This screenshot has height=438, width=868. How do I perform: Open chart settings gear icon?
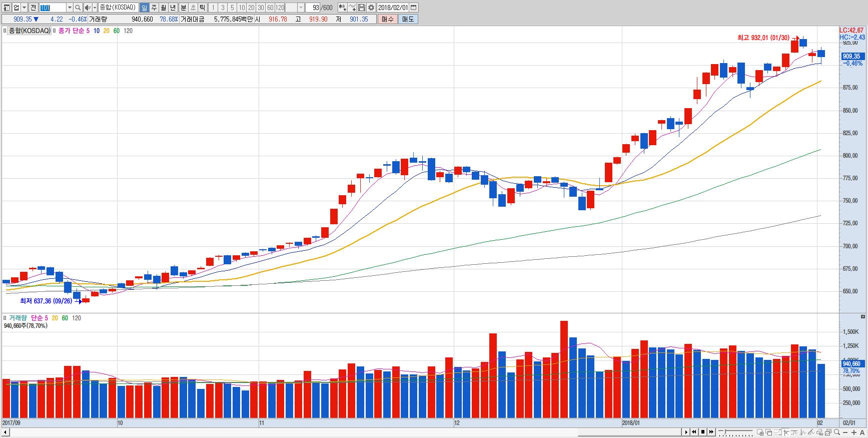pos(371,8)
